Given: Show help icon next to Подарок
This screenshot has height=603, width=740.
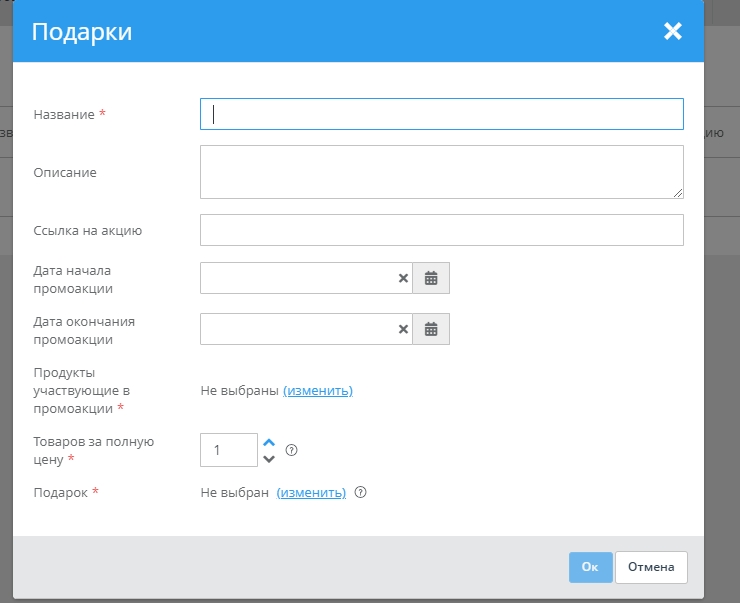Looking at the screenshot, I should click(x=361, y=492).
